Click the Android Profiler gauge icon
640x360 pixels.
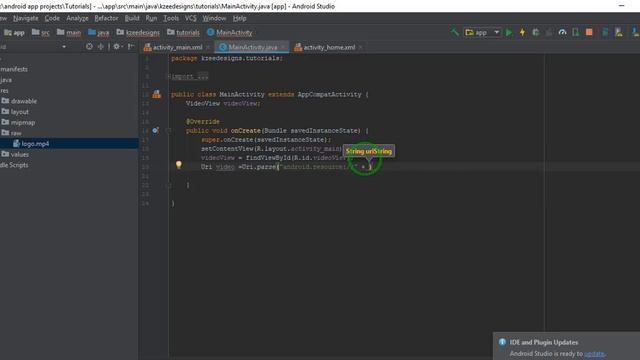click(x=562, y=32)
